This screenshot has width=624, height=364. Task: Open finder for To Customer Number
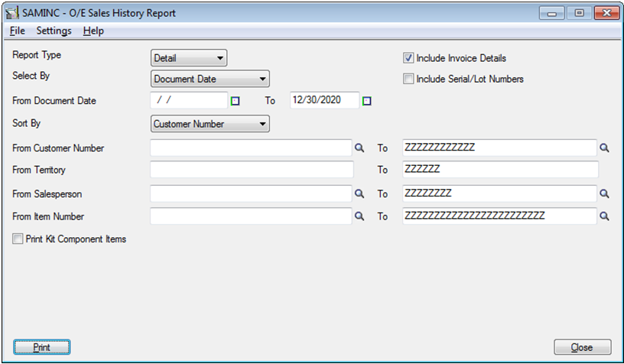(x=604, y=148)
